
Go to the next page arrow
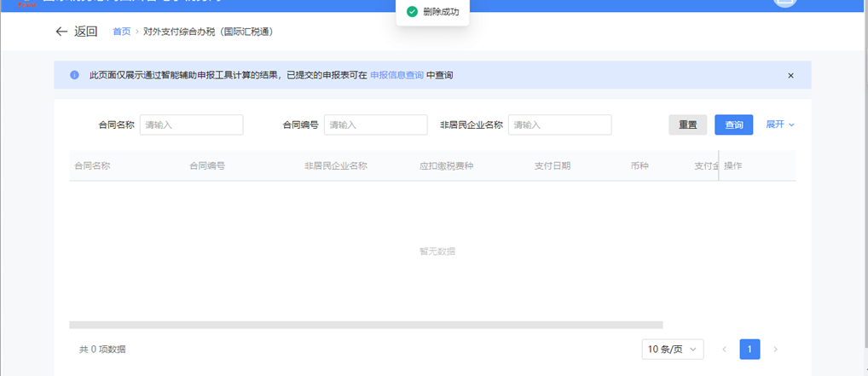click(775, 350)
